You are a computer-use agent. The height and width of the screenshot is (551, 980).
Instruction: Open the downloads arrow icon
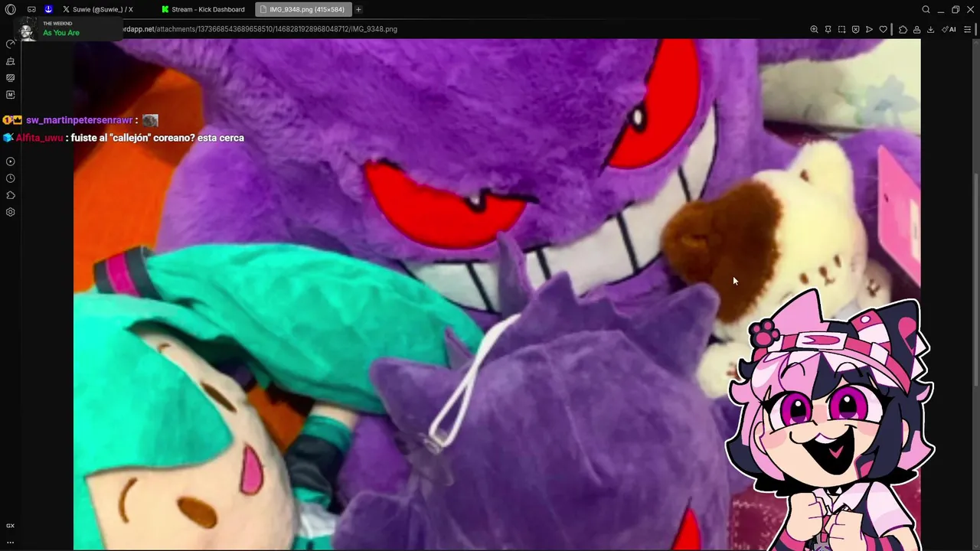point(930,29)
